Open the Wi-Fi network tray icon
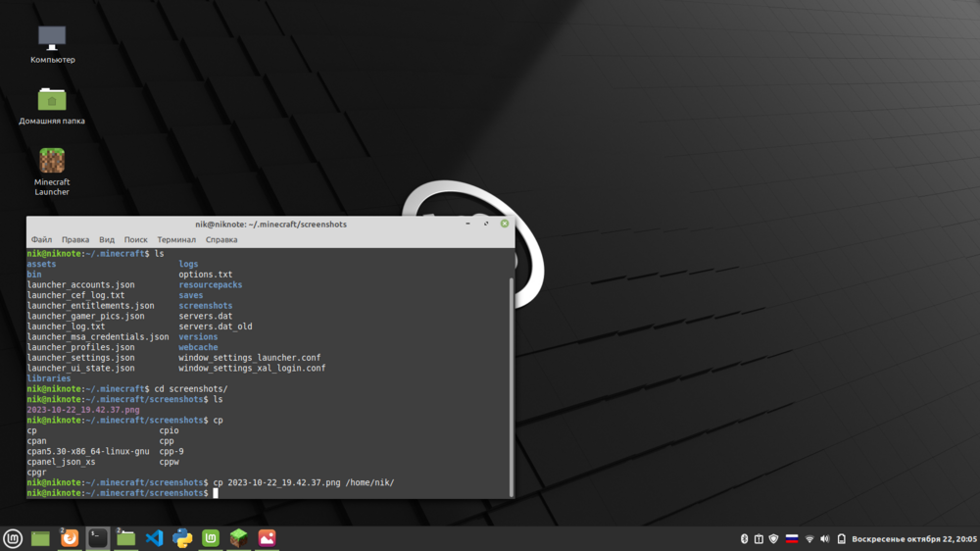The width and height of the screenshot is (980, 551). (809, 538)
